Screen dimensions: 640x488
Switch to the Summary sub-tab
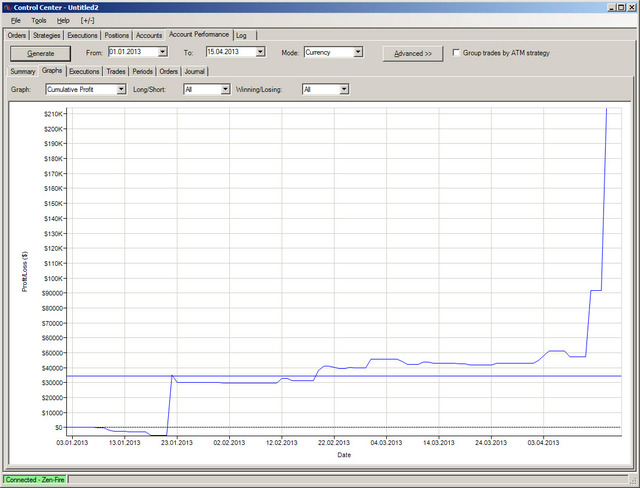click(22, 71)
